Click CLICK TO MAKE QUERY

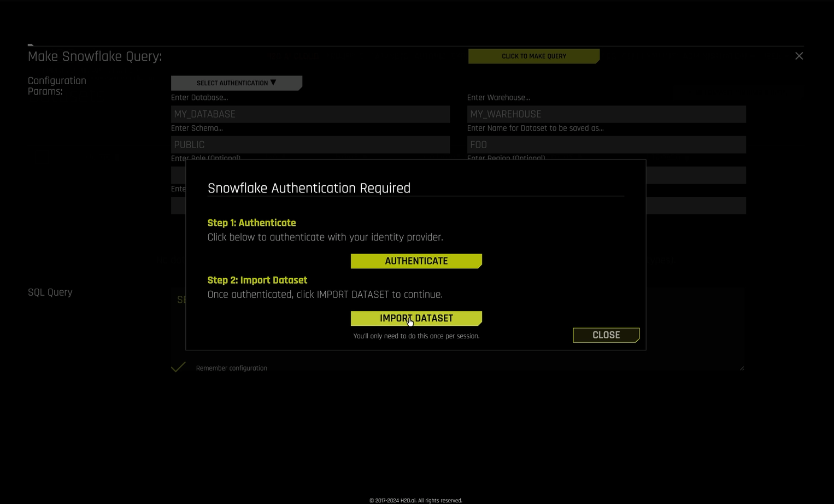(533, 56)
